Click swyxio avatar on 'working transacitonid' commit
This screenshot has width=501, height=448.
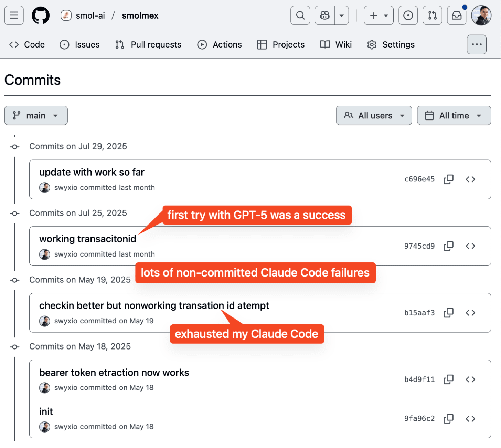coord(45,254)
